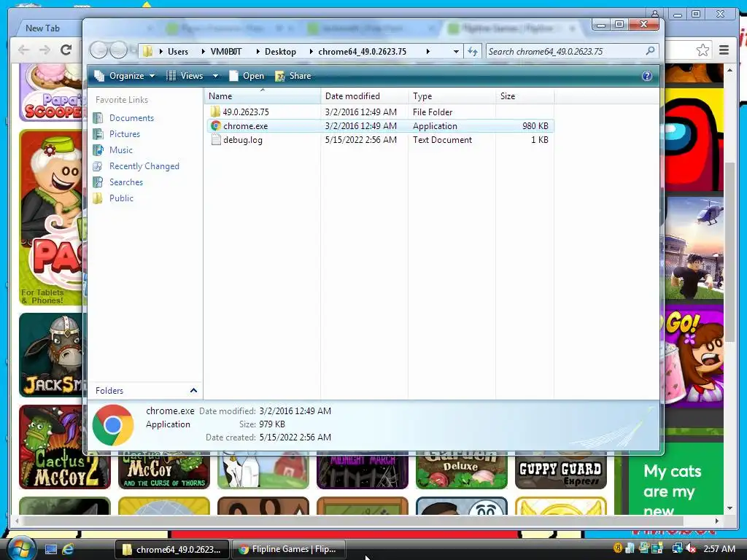747x560 pixels.
Task: Sort by the Type column header
Action: tap(452, 96)
